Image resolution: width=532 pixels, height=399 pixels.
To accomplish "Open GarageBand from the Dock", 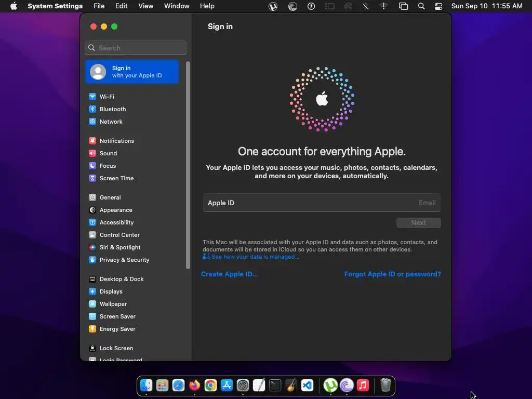I will click(x=291, y=385).
